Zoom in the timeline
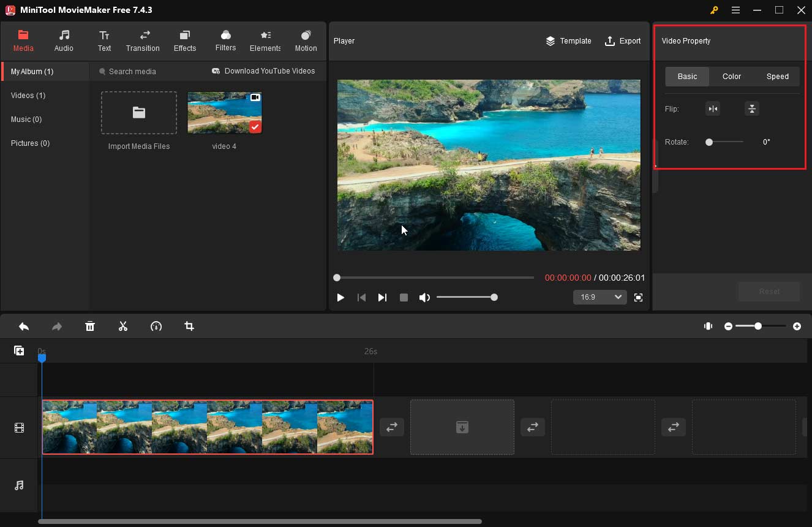The height and width of the screenshot is (527, 812). tap(797, 327)
